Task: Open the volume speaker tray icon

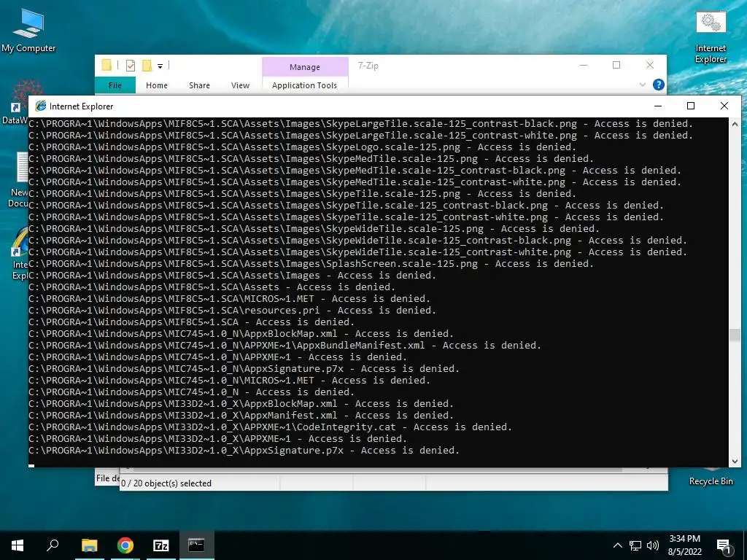Action: coord(653,545)
